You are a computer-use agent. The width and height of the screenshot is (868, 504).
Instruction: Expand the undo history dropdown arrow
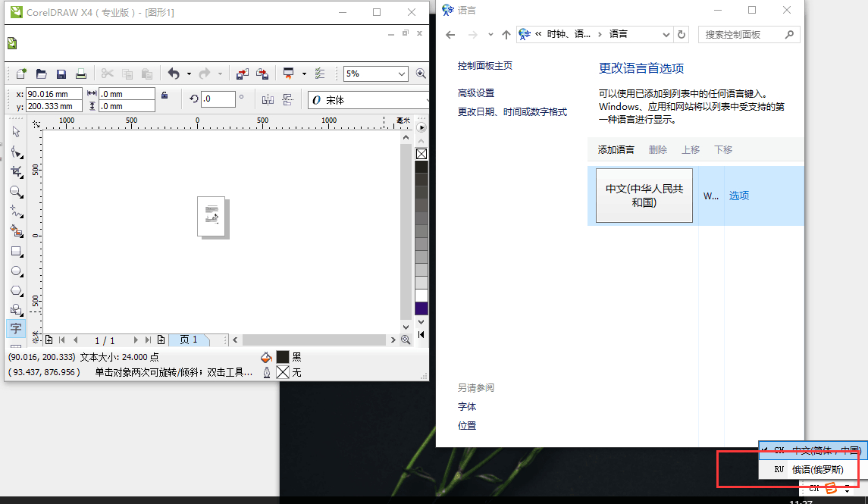pos(189,74)
